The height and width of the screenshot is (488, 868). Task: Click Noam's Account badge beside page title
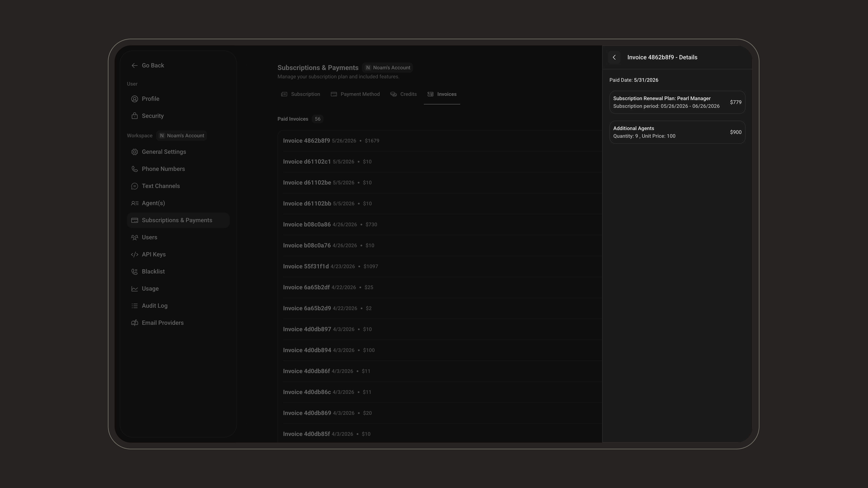[x=388, y=68]
